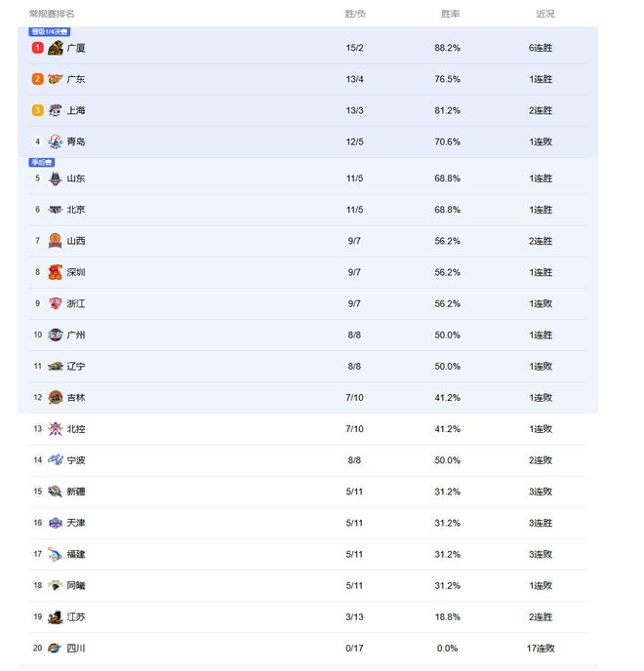This screenshot has height=671, width=644.
Task: Select the 胜/负 column header
Action: 355,14
